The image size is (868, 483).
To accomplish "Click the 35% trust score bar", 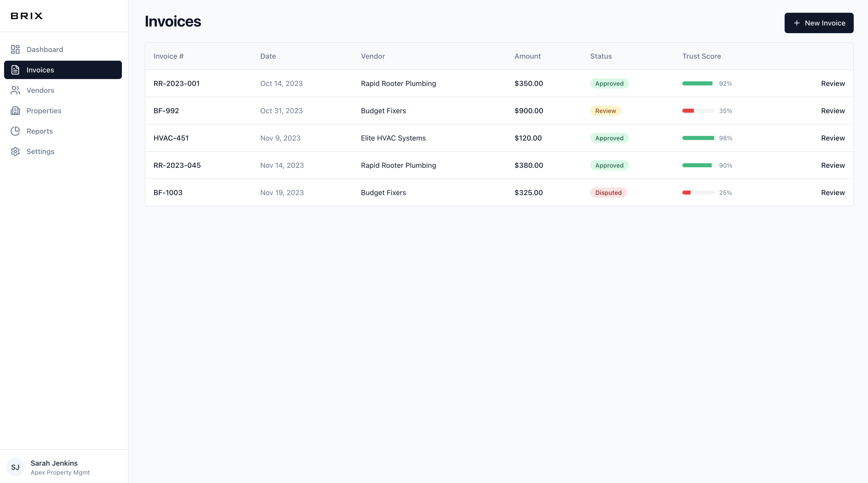I will coord(698,111).
